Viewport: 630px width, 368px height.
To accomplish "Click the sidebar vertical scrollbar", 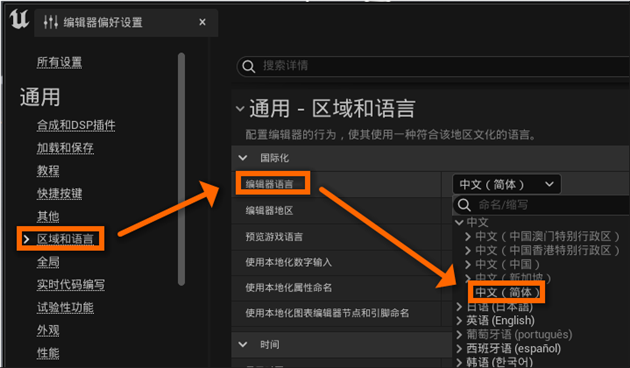I will [x=181, y=169].
